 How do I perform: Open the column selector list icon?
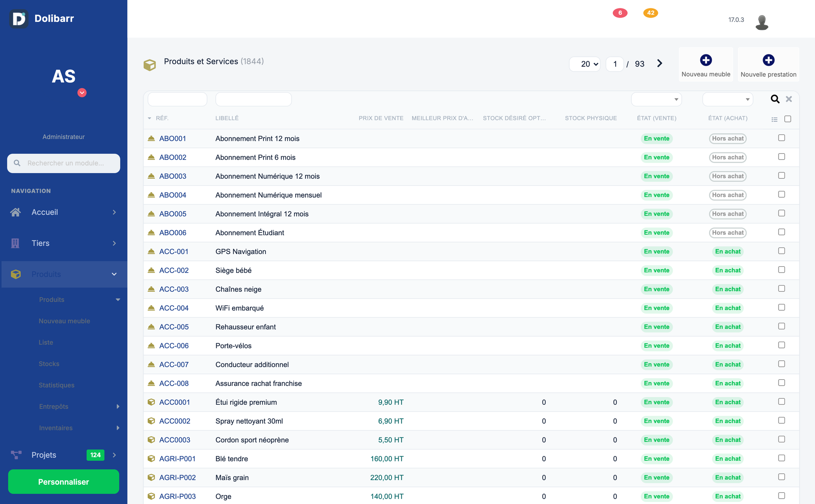pos(774,119)
